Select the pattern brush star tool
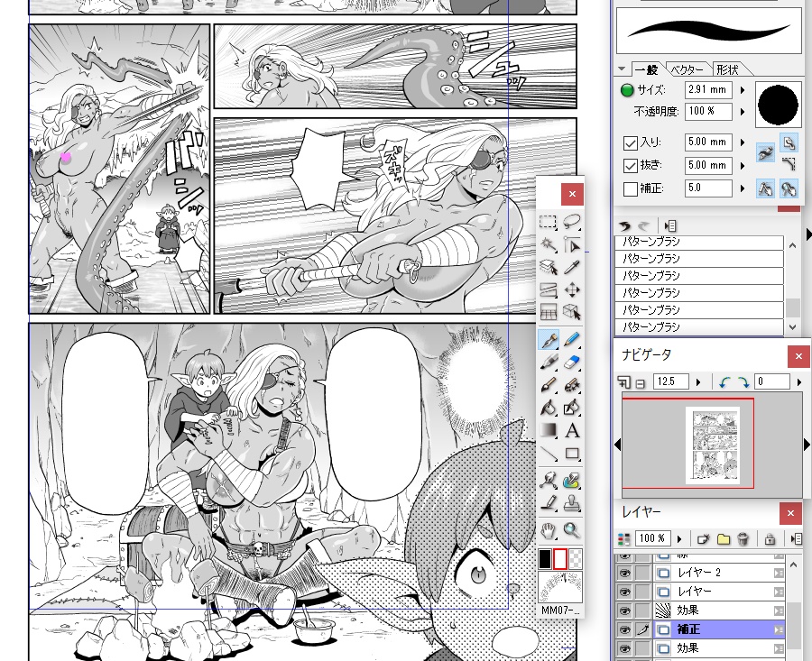 point(572,385)
